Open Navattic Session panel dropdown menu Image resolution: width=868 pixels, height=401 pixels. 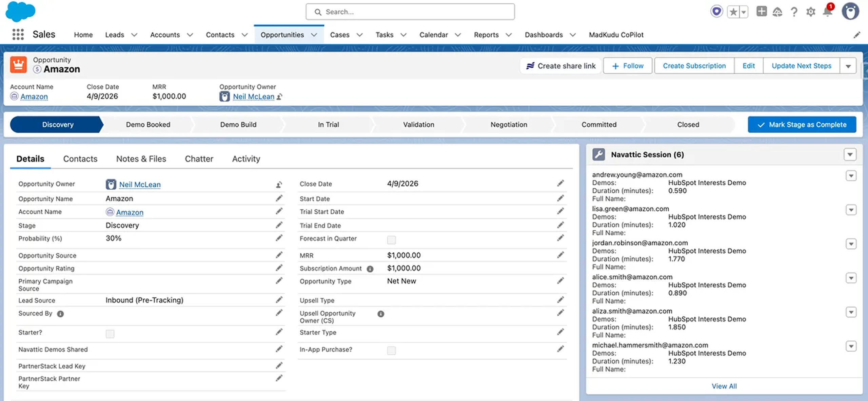(850, 155)
